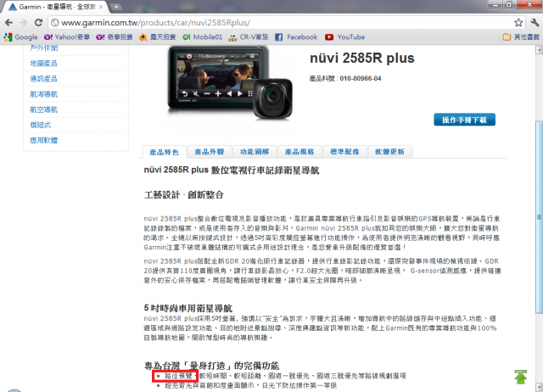The image size is (543, 392).
Task: Click the nüvi 2585R plus product image
Action: [230, 83]
